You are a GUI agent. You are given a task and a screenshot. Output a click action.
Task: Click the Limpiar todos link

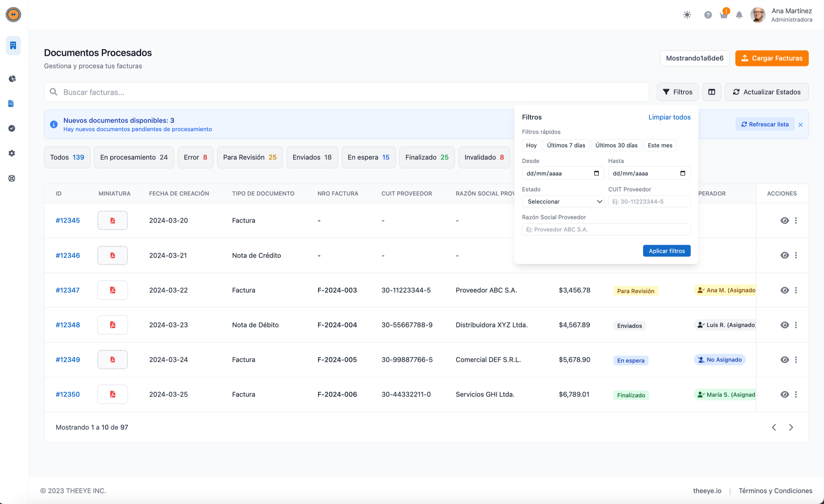(669, 117)
